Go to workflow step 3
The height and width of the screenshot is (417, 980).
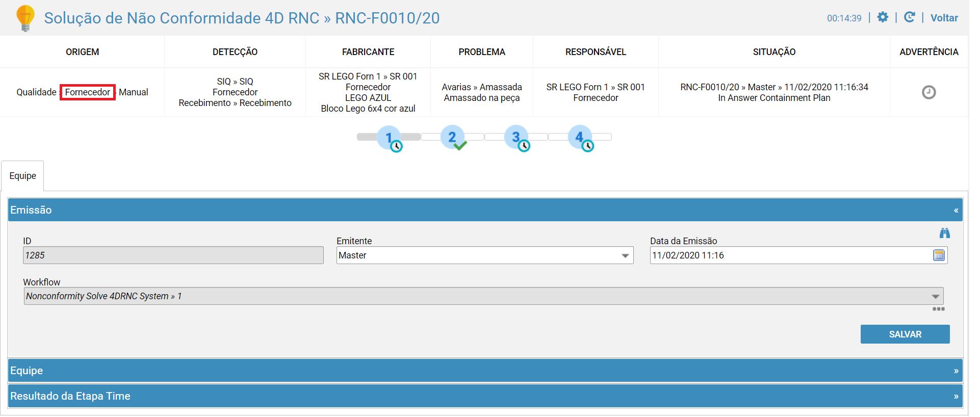[x=517, y=138]
